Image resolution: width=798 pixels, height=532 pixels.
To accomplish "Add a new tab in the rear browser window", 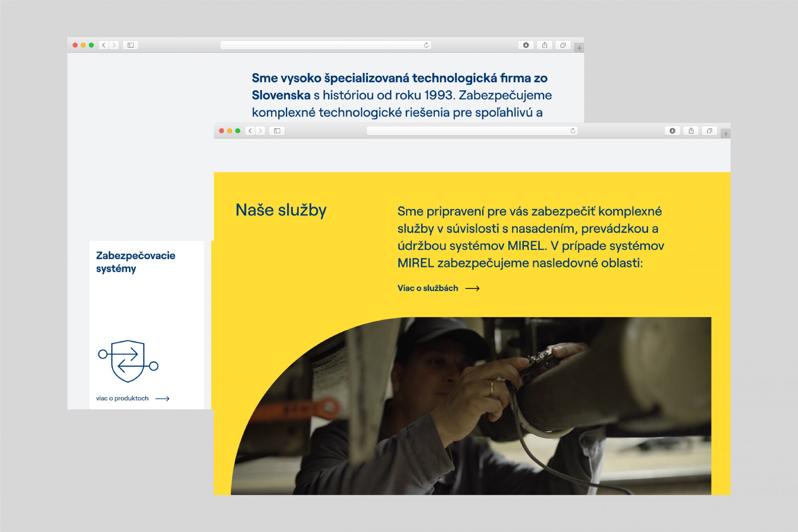I will coord(579,48).
